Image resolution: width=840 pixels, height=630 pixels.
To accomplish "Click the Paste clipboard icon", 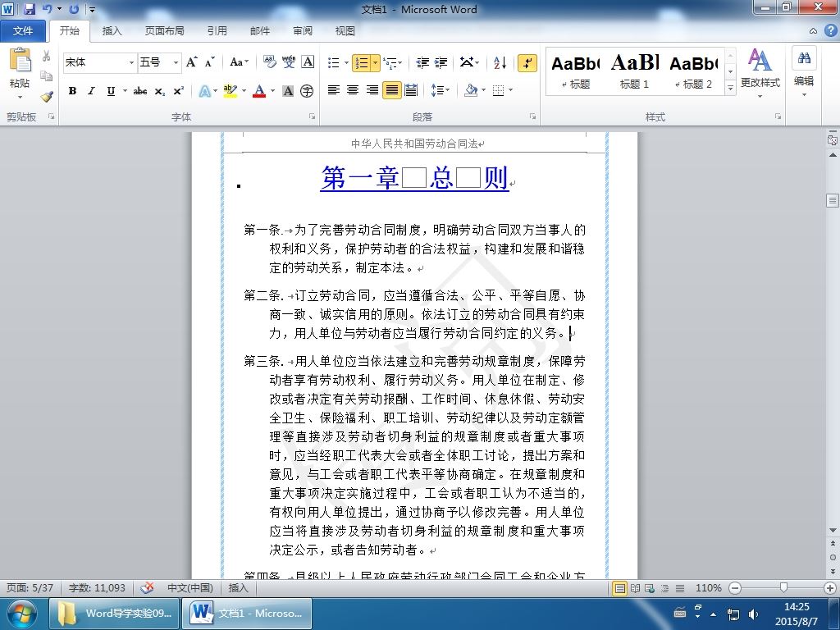I will tap(20, 60).
